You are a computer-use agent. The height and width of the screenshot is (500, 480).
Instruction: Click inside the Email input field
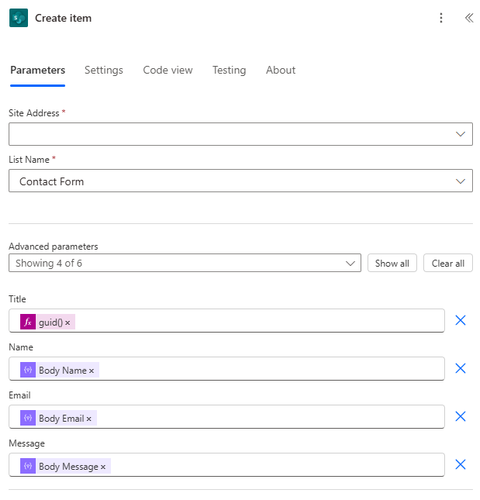(x=227, y=417)
